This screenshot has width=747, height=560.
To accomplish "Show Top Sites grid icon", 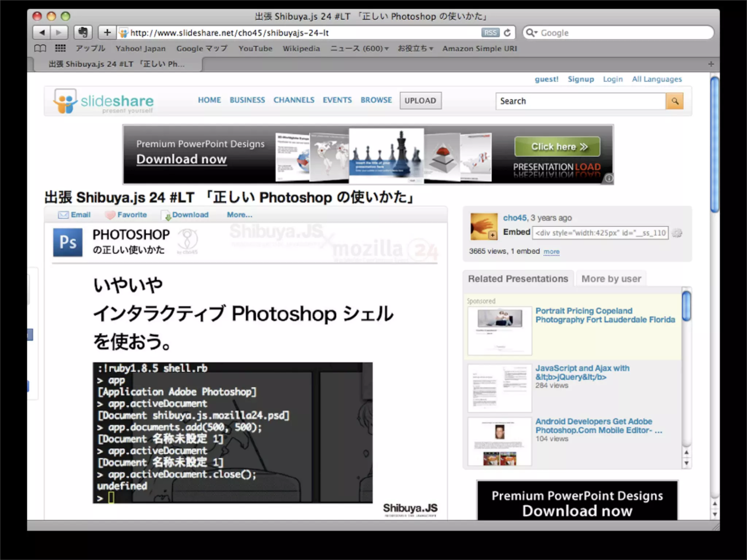I will pos(60,48).
